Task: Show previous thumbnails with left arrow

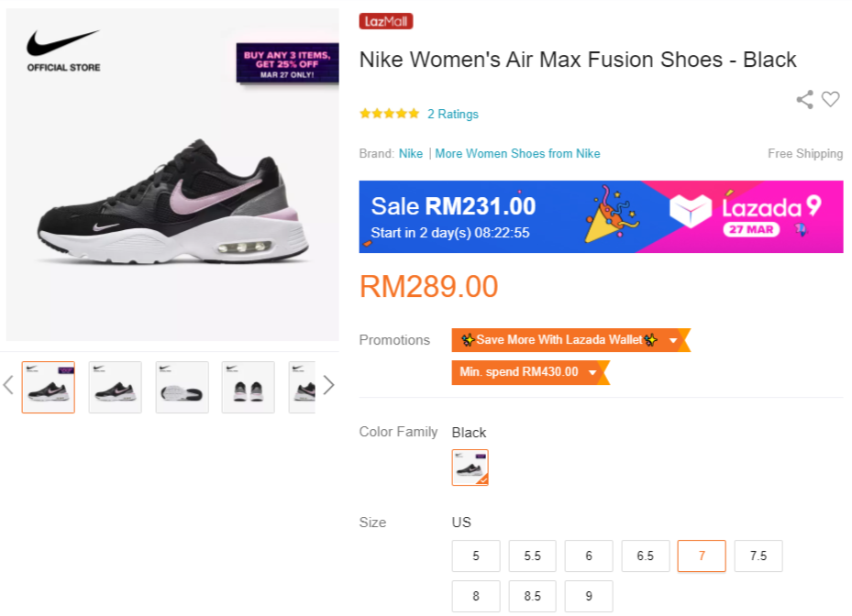Action: coord(8,385)
